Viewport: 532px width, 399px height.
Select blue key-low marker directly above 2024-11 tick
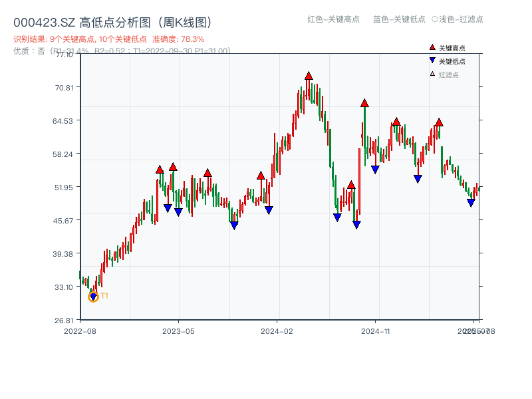(375, 170)
